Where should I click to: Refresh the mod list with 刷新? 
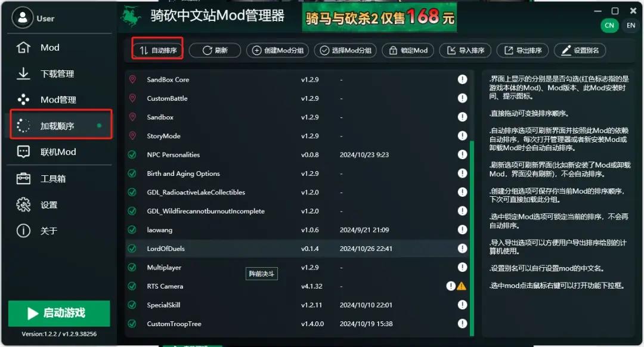pyautogui.click(x=215, y=51)
